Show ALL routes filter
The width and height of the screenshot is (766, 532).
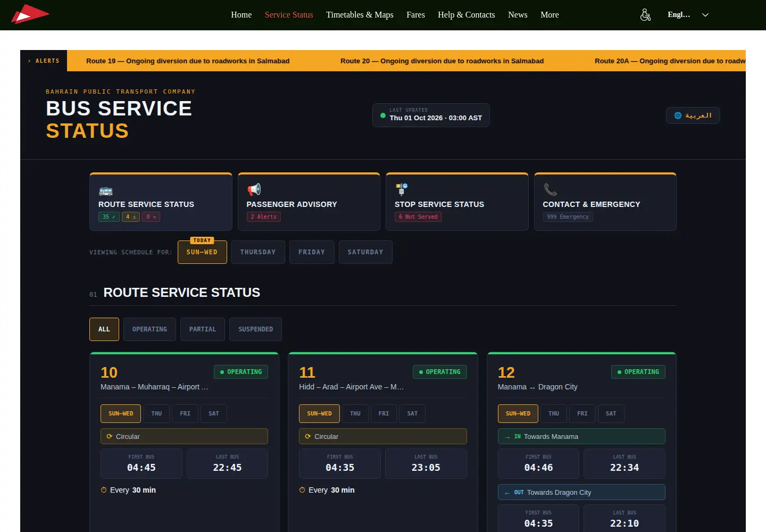(104, 329)
